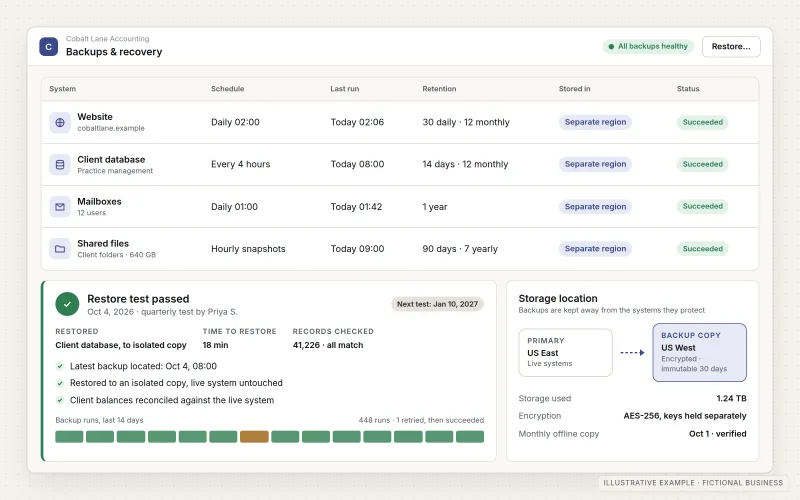Click Succeeded status in Shared files row
The width and height of the screenshot is (800, 500).
click(703, 248)
